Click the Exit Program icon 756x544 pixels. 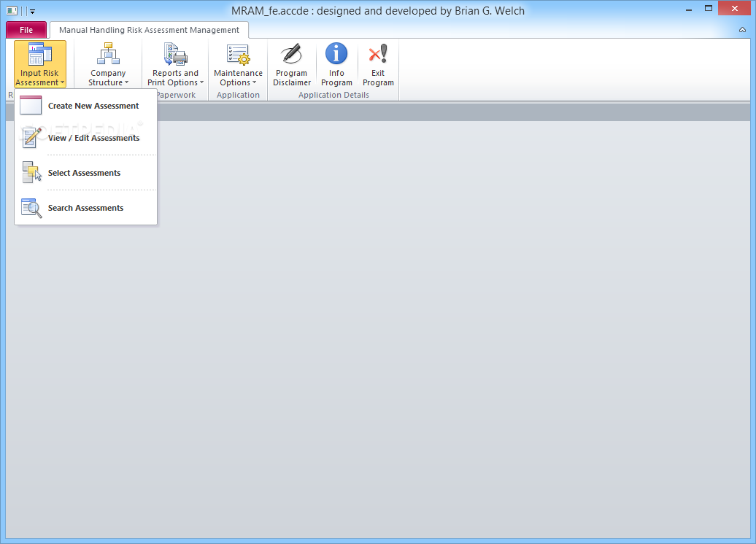(378, 53)
